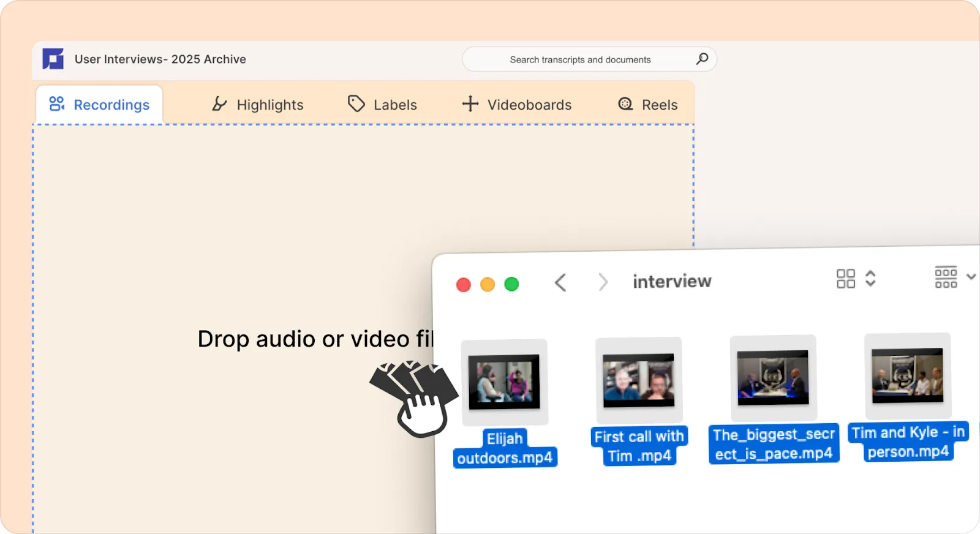The width and height of the screenshot is (980, 534).
Task: Maximize the interview Finder window
Action: [x=511, y=284]
